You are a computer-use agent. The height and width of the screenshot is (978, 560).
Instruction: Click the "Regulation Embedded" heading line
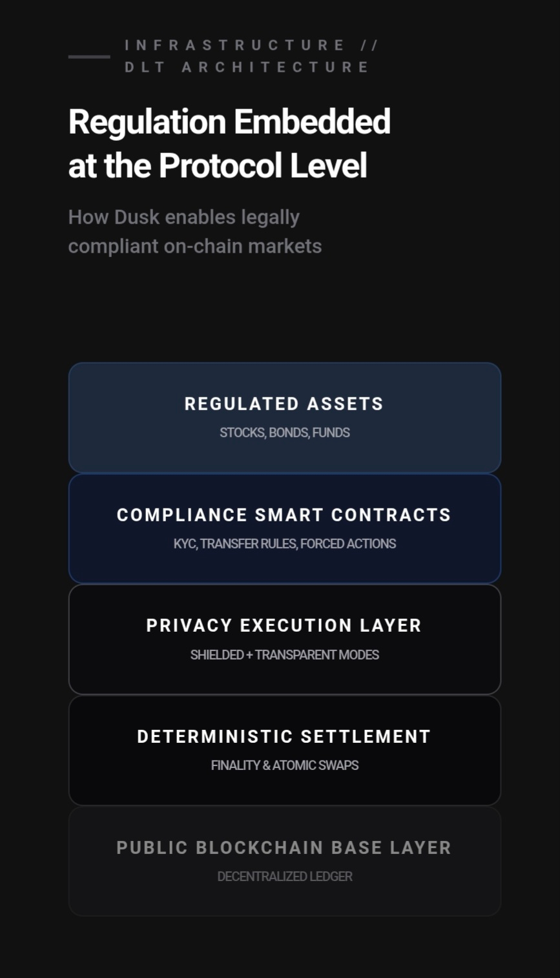pyautogui.click(x=229, y=121)
